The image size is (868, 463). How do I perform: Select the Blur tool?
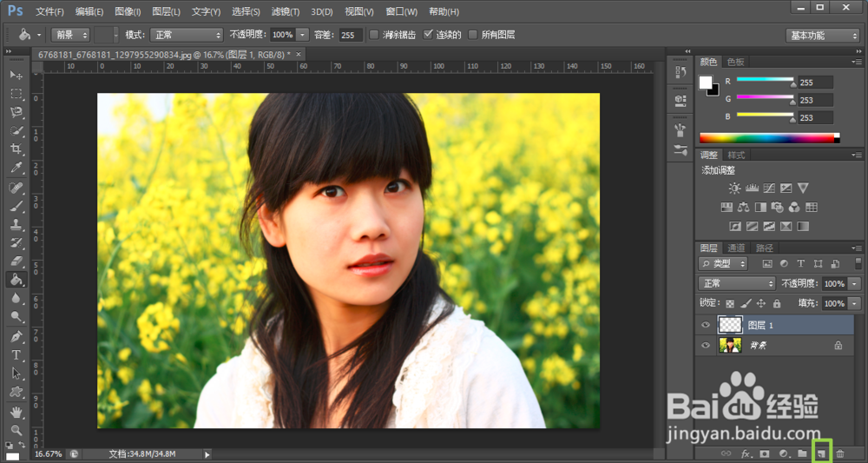(x=16, y=299)
